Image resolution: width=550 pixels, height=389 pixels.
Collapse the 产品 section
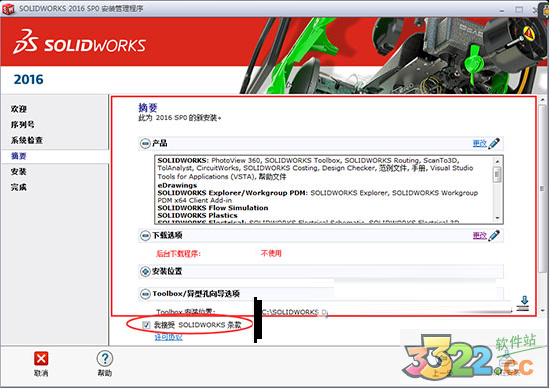coord(145,143)
